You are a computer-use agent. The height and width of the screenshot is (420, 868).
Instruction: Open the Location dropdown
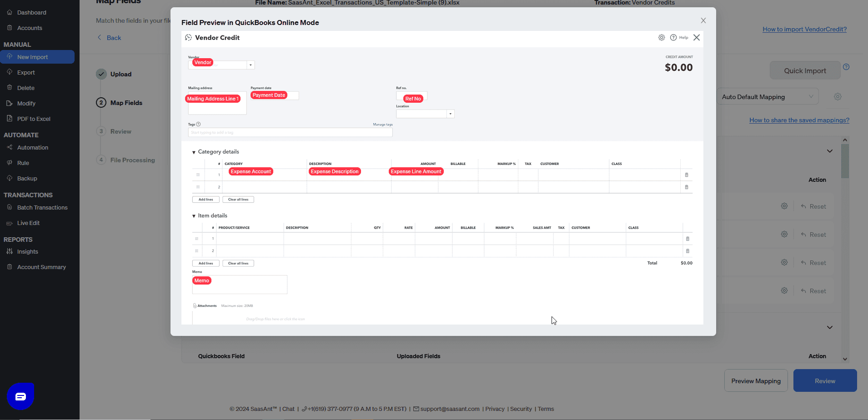point(450,113)
